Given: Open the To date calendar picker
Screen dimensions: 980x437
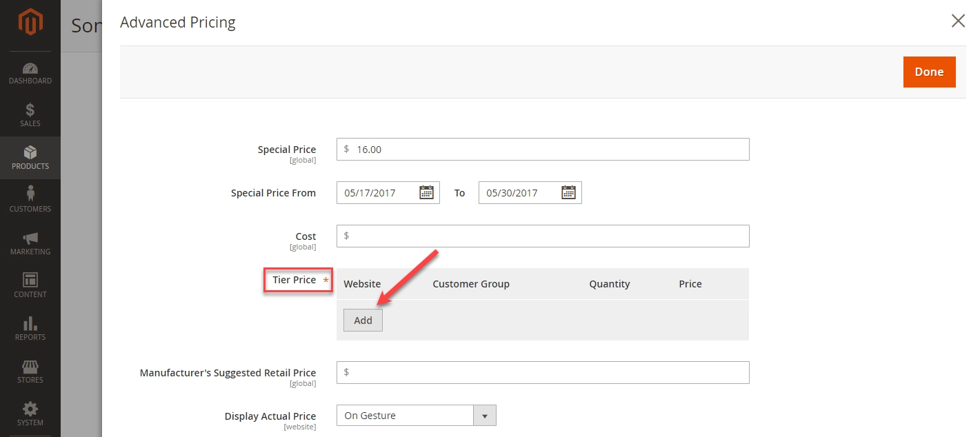Looking at the screenshot, I should point(568,193).
